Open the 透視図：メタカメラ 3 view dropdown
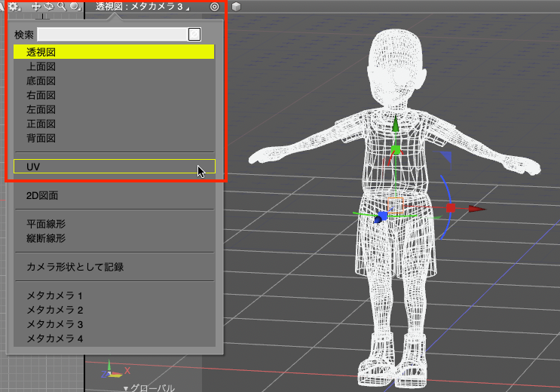Image resolution: width=560 pixels, height=392 pixels. pyautogui.click(x=143, y=7)
